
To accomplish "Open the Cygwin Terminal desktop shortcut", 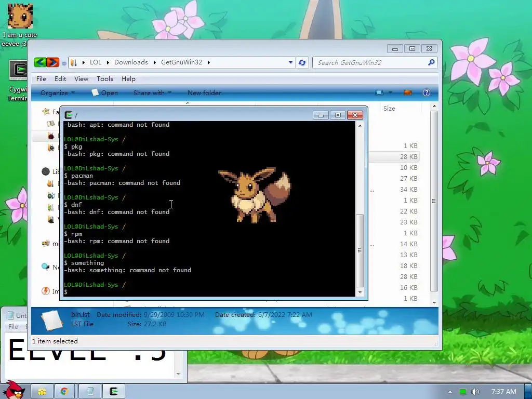I will (x=18, y=70).
